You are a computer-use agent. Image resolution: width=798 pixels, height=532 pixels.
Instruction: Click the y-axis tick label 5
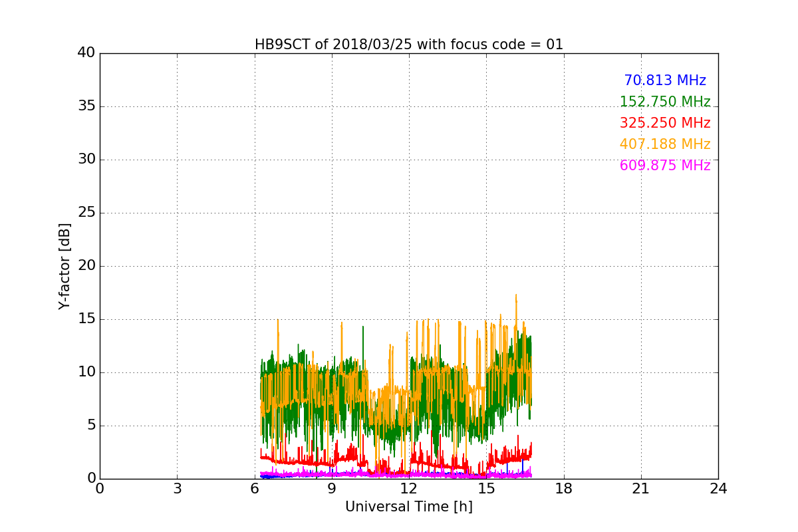[90, 426]
